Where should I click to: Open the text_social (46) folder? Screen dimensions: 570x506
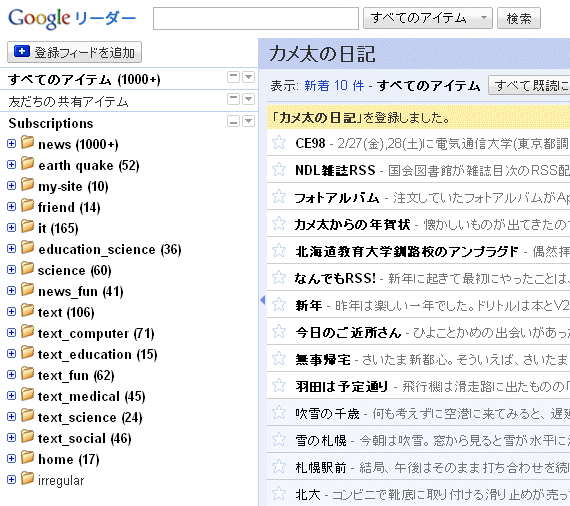click(x=84, y=438)
